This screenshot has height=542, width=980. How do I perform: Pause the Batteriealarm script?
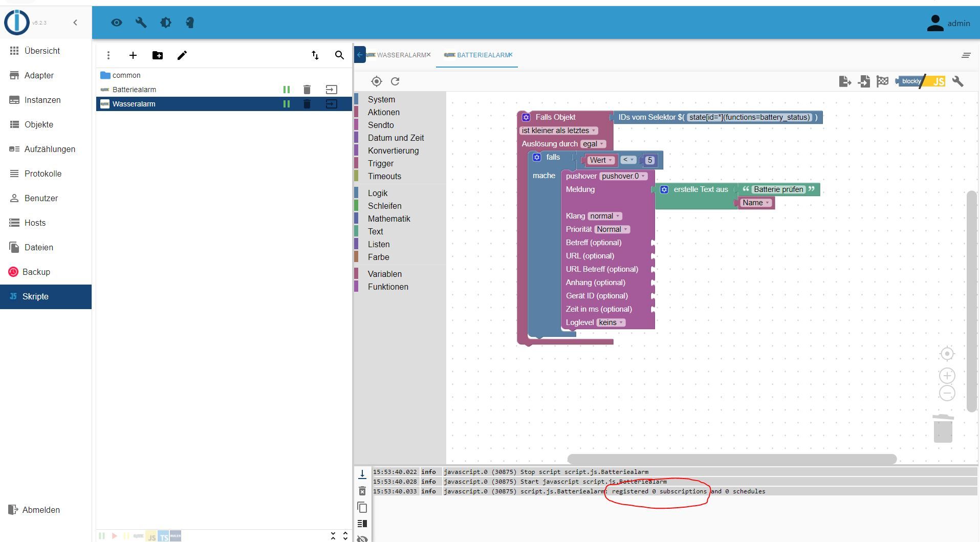[287, 90]
